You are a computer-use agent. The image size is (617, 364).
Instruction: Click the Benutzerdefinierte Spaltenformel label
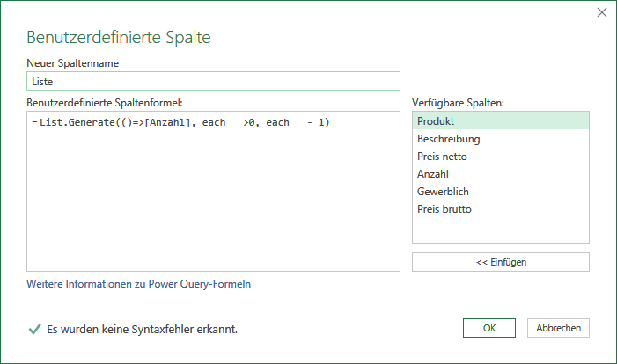tap(105, 103)
